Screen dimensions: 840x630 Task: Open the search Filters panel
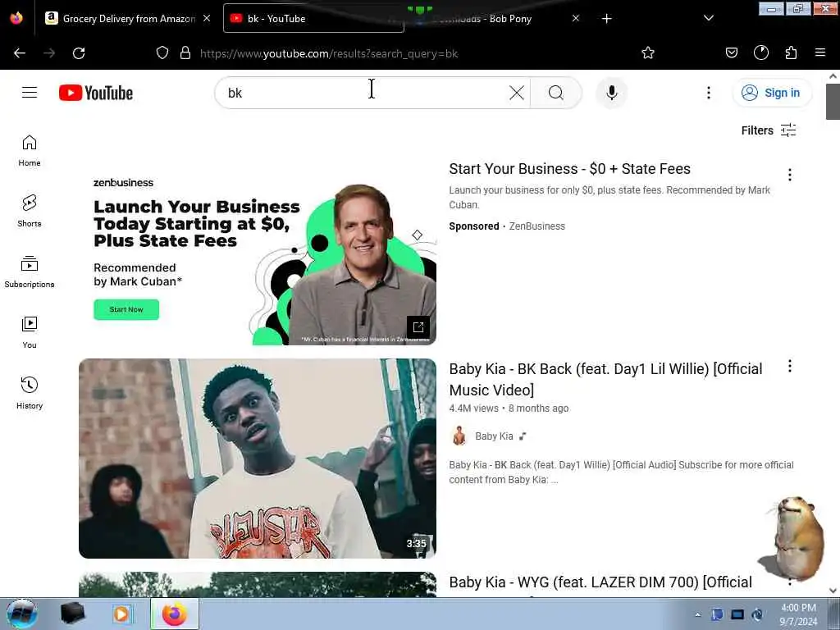[x=768, y=130]
